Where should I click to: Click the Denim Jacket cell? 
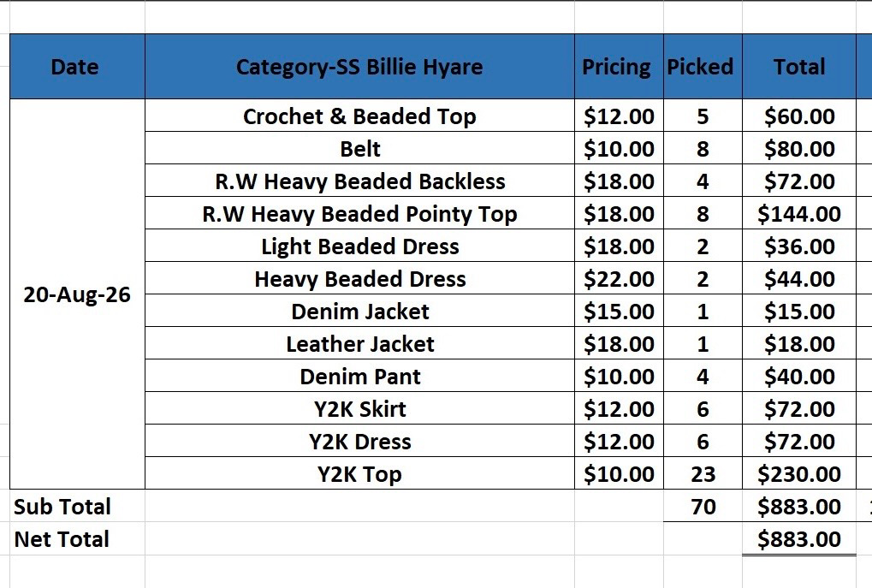click(x=359, y=311)
